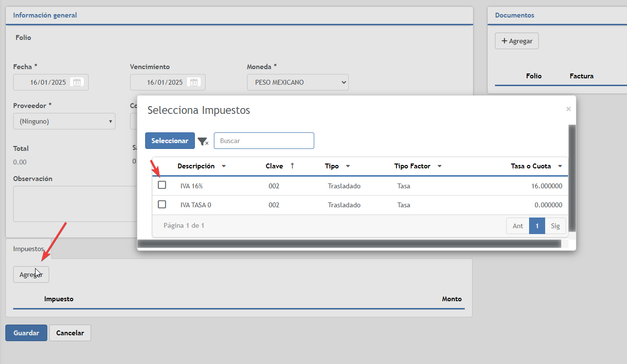
Task: Click the 16.000000 rate value
Action: pyautogui.click(x=547, y=186)
